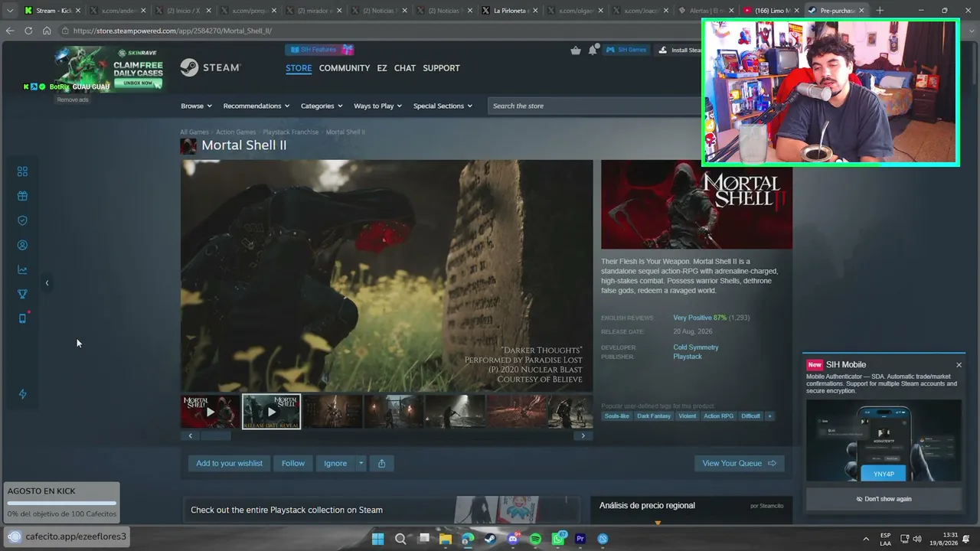Select the Release Date Reveal trailer thumbnail
This screenshot has height=551, width=980.
(271, 412)
